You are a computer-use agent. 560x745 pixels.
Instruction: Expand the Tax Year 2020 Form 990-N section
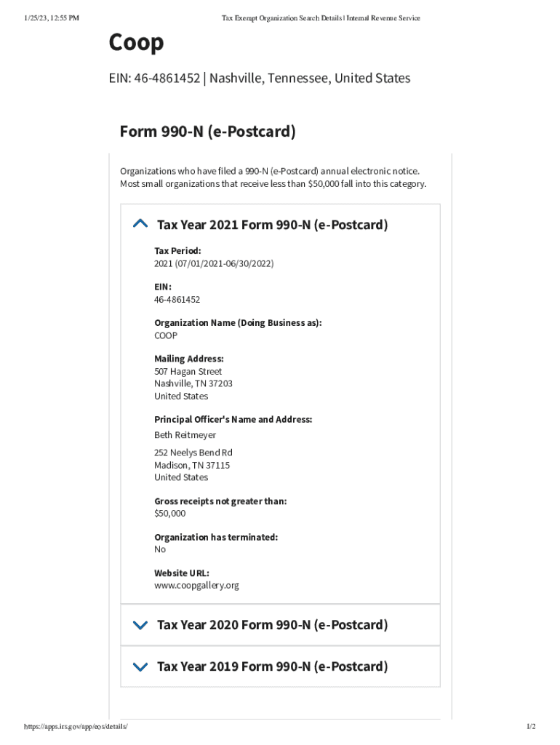click(x=272, y=625)
